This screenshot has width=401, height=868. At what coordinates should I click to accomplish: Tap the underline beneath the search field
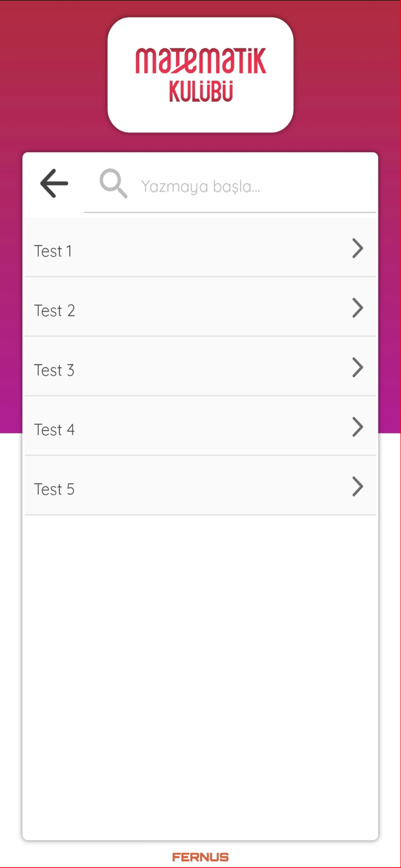click(230, 212)
